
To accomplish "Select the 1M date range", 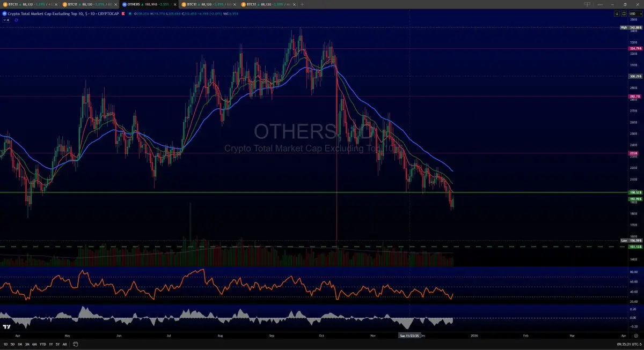I will pos(20,344).
